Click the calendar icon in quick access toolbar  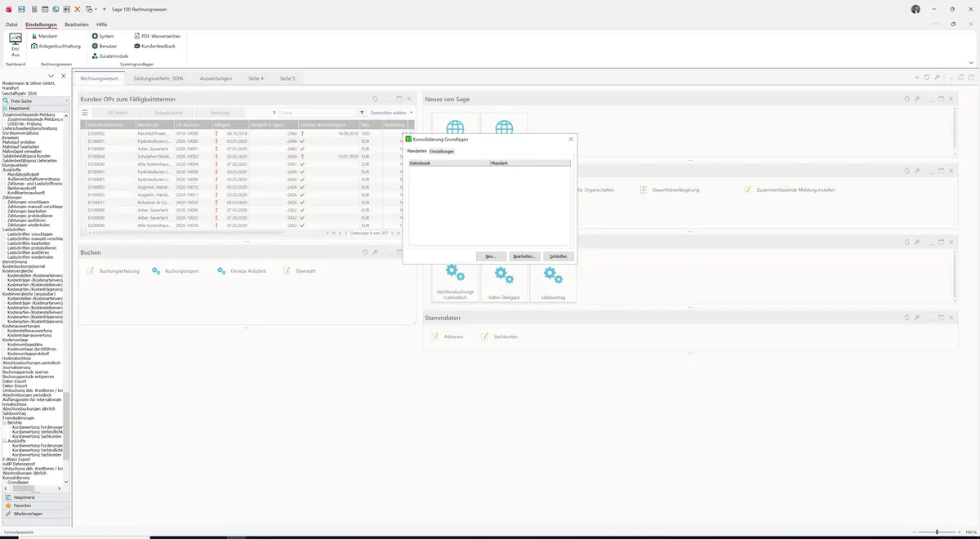point(45,9)
